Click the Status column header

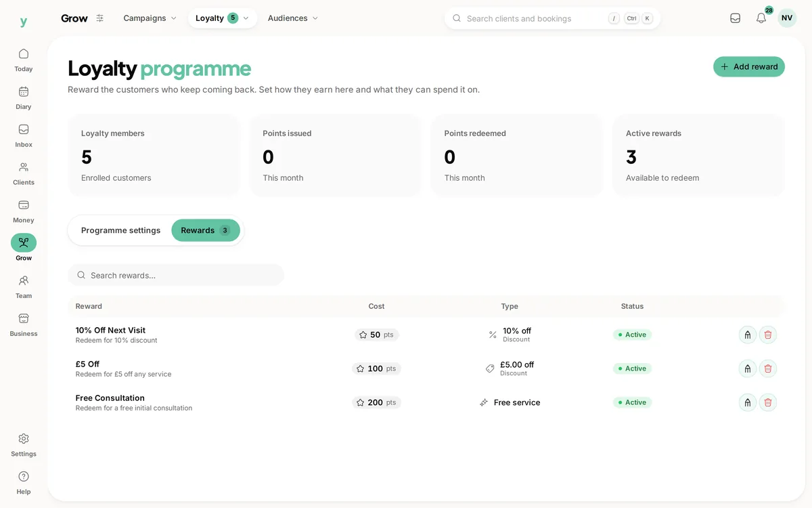tap(632, 306)
